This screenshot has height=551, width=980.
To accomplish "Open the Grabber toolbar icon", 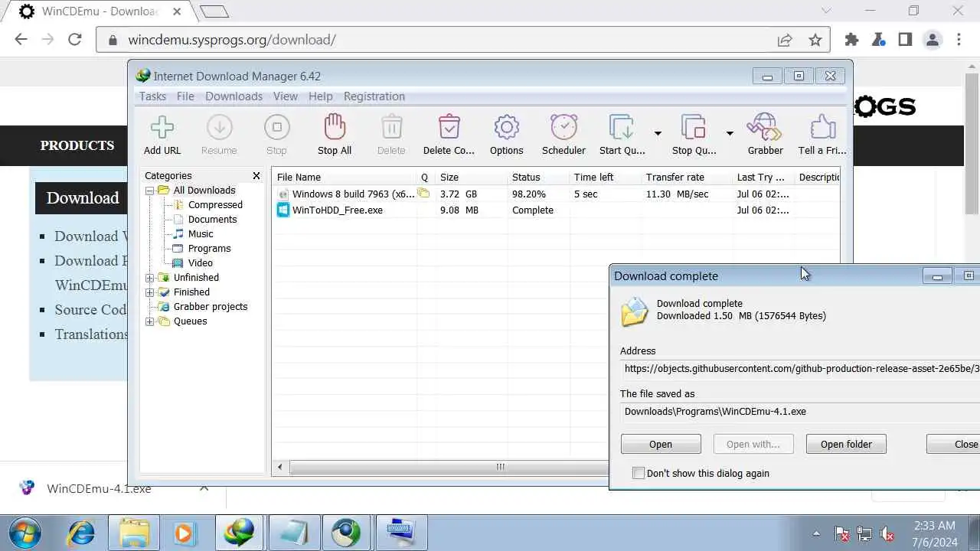I will coord(765,128).
